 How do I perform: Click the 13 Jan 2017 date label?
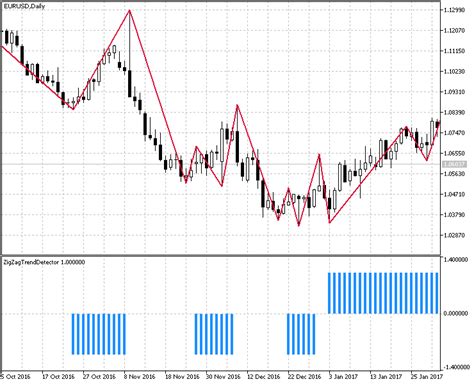(x=386, y=377)
